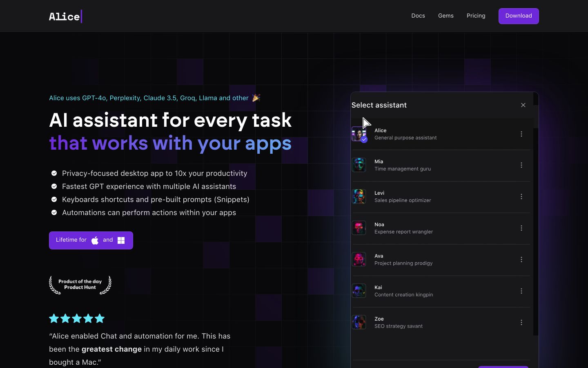Image resolution: width=588 pixels, height=368 pixels.
Task: Click the selected checkmark badge on Alice's avatar
Action: (364, 139)
